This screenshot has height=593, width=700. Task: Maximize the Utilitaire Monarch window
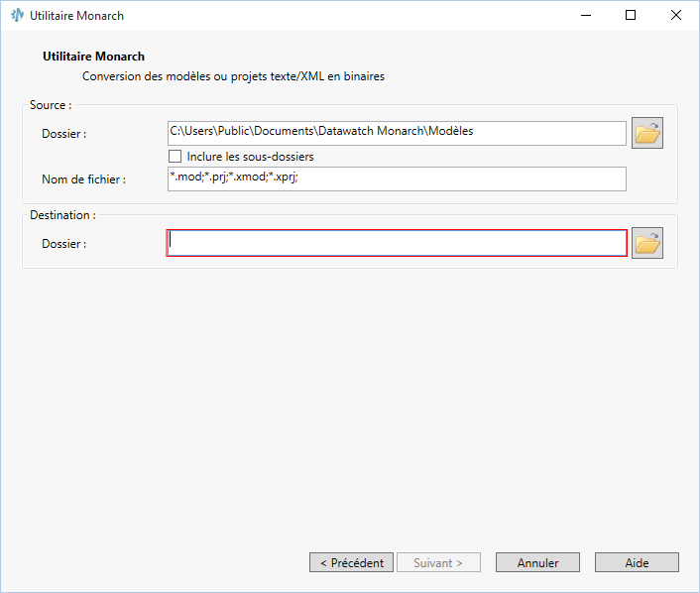[x=631, y=16]
